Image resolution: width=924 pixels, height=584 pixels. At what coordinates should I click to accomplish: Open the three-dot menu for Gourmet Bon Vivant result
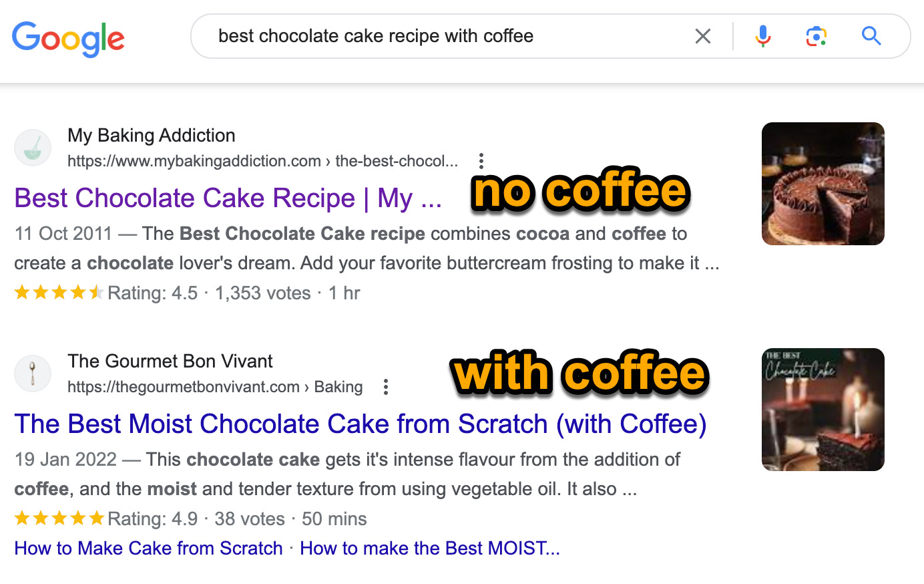tap(385, 386)
